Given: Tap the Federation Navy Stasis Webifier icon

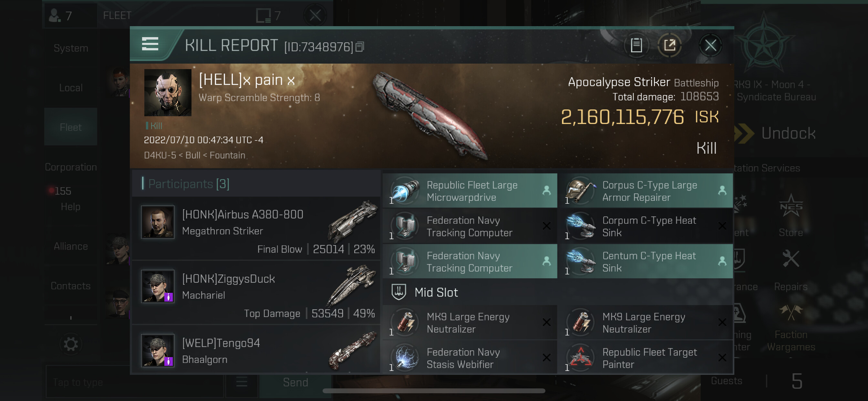Looking at the screenshot, I should [x=406, y=357].
